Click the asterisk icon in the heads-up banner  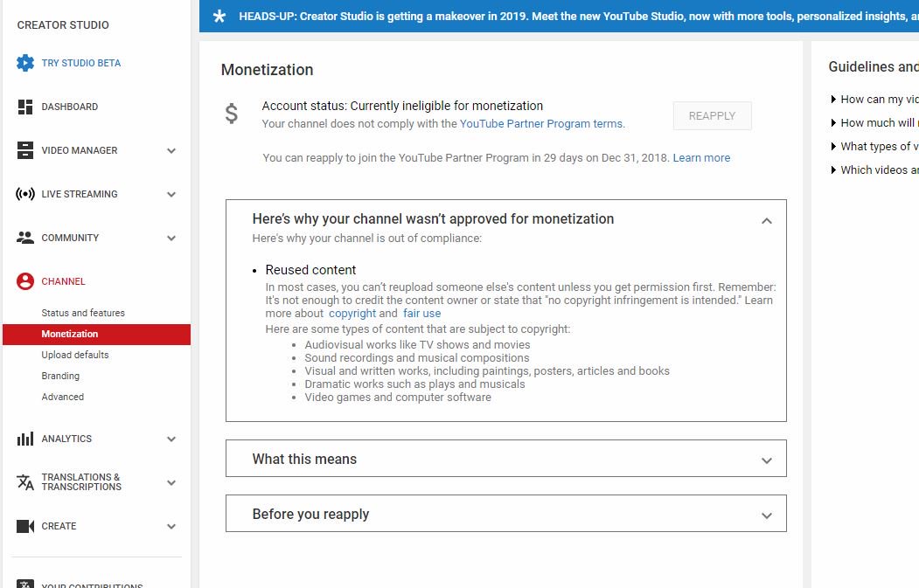click(219, 16)
